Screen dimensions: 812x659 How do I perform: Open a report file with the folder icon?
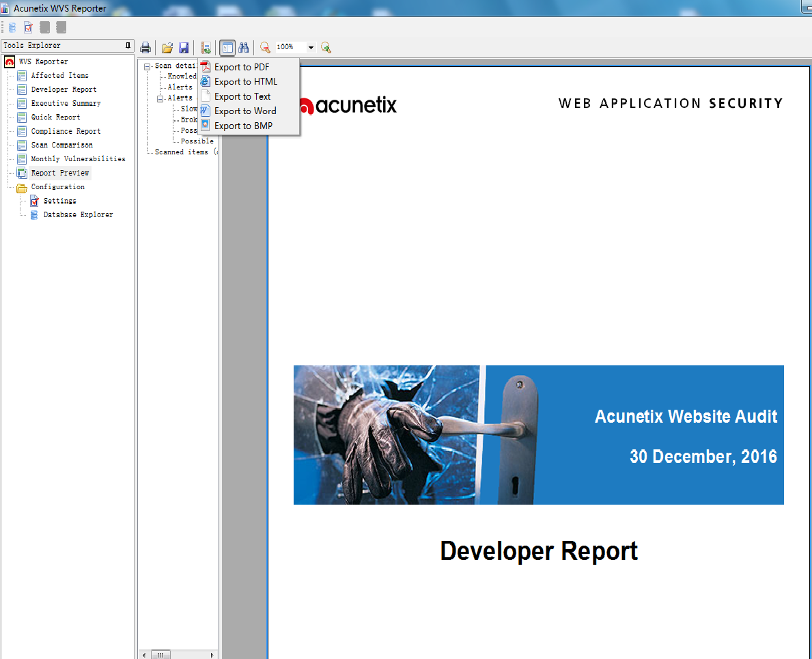(x=167, y=48)
